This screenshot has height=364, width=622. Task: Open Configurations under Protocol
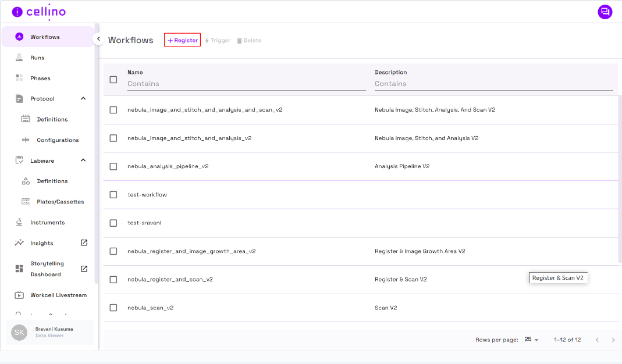[x=58, y=140]
